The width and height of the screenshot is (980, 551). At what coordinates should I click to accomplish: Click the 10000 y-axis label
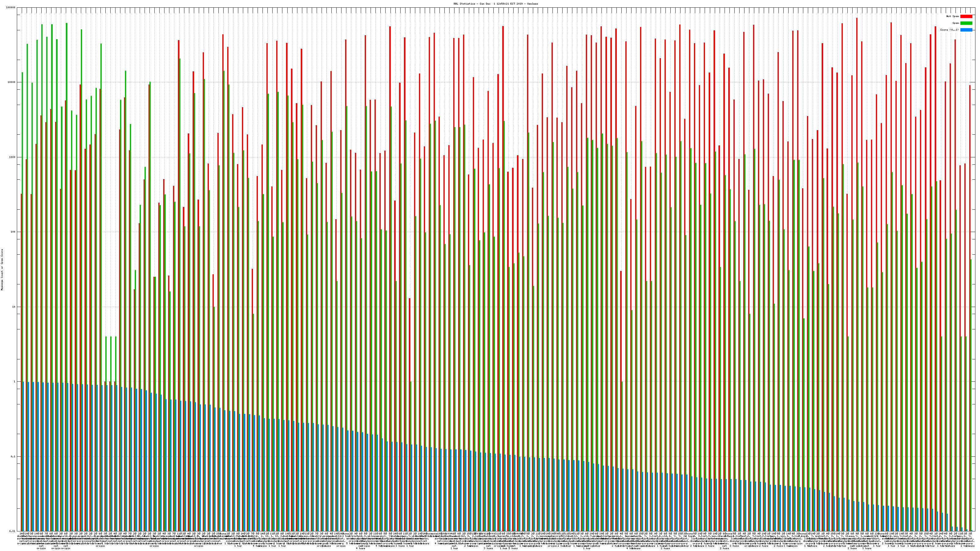coord(12,82)
